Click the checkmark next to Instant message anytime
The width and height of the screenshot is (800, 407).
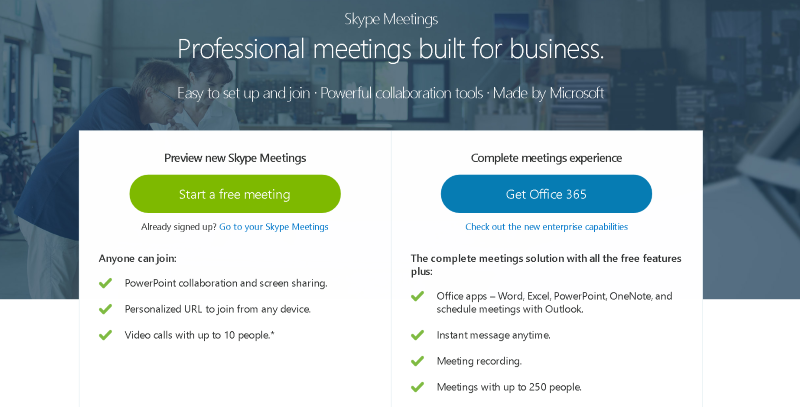pyautogui.click(x=417, y=335)
